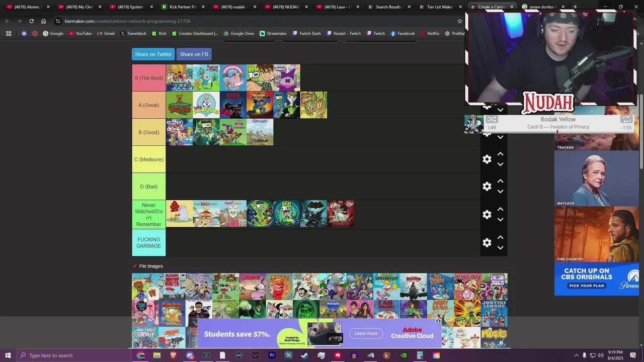Open Twitch Dash bookmark

tap(306, 34)
